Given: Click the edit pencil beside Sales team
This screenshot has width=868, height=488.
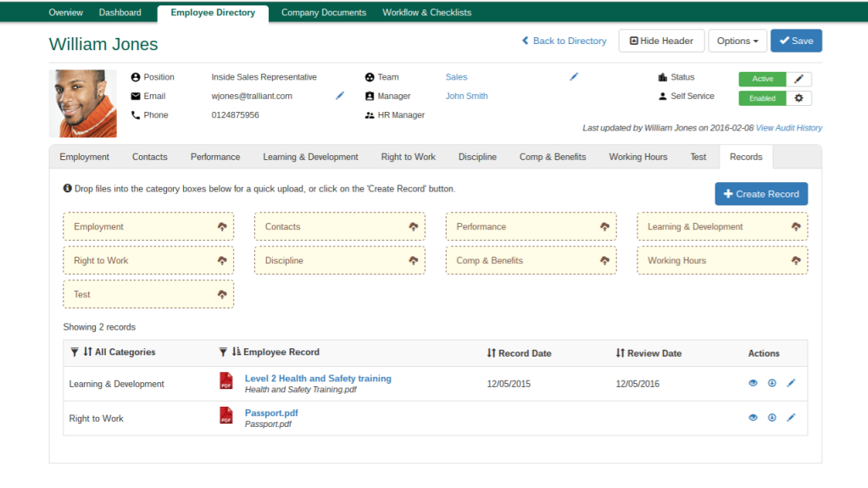Looking at the screenshot, I should pos(574,77).
